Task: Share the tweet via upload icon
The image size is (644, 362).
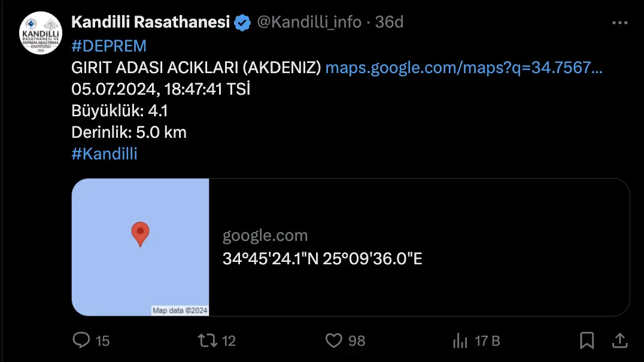Action: [x=620, y=340]
